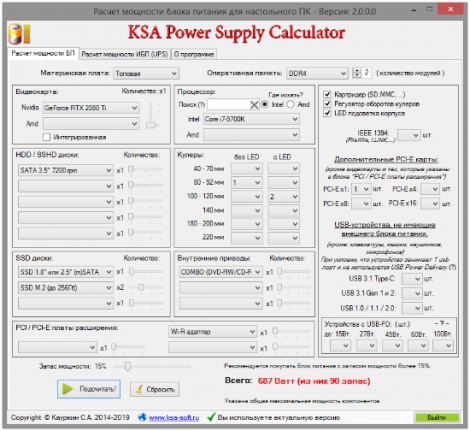Click broom icon on Сбросить button
The width and height of the screenshot is (470, 431).
click(x=139, y=389)
